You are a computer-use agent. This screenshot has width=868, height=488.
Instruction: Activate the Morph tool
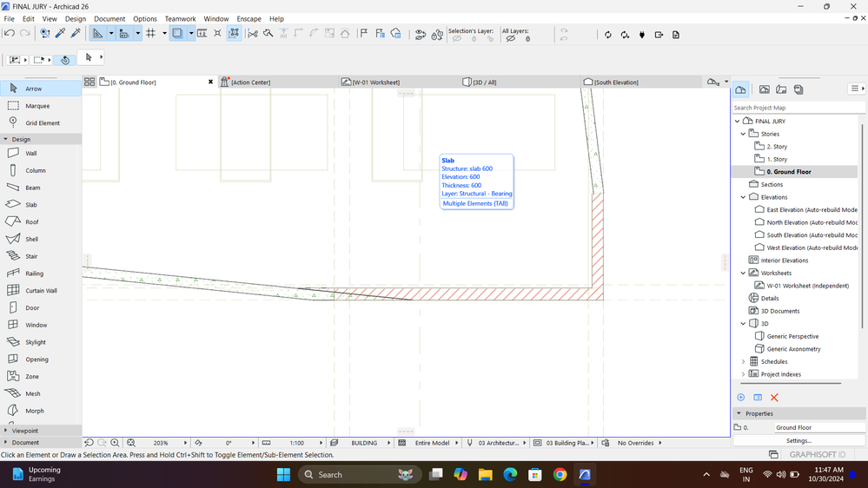[x=35, y=411]
